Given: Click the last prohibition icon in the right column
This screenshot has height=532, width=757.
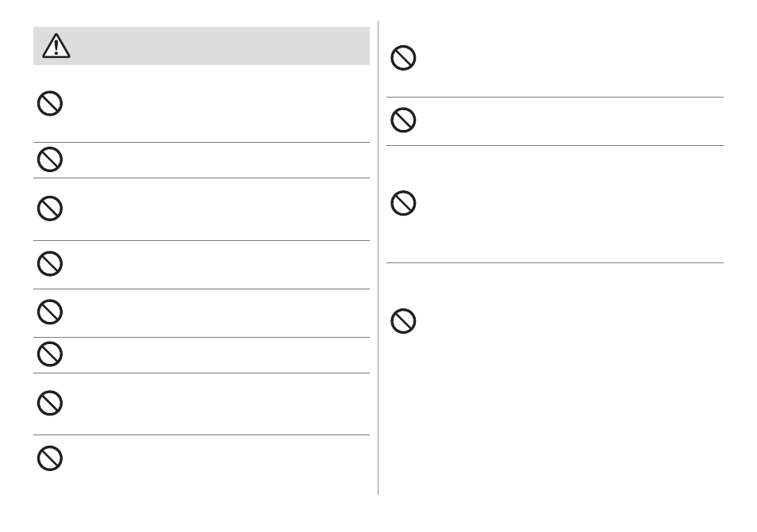Looking at the screenshot, I should 403,321.
